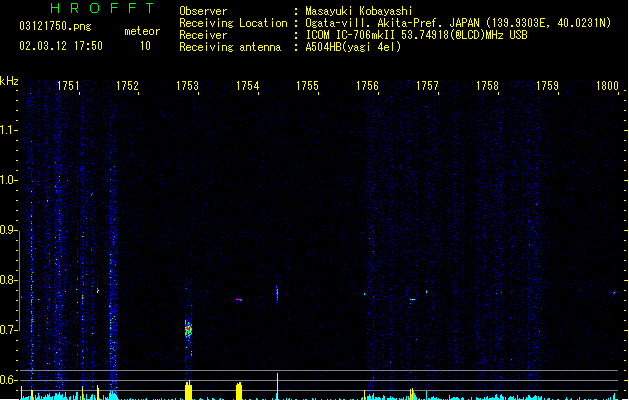Click the gray bracket beside the frequency axis
629x400 pixels.
coord(20,281)
